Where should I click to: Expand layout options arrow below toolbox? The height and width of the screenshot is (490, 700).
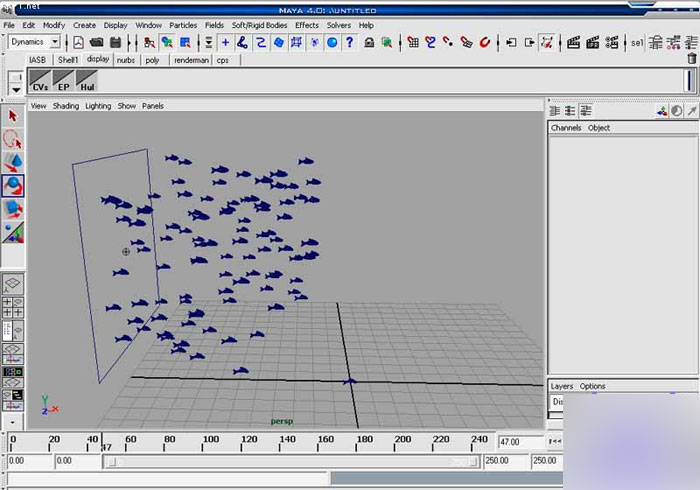click(x=13, y=423)
